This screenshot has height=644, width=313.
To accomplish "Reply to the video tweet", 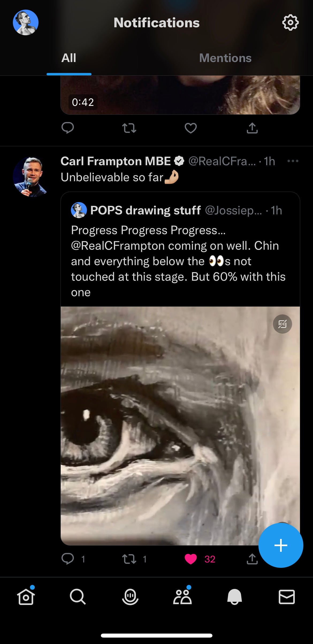I will tap(68, 128).
